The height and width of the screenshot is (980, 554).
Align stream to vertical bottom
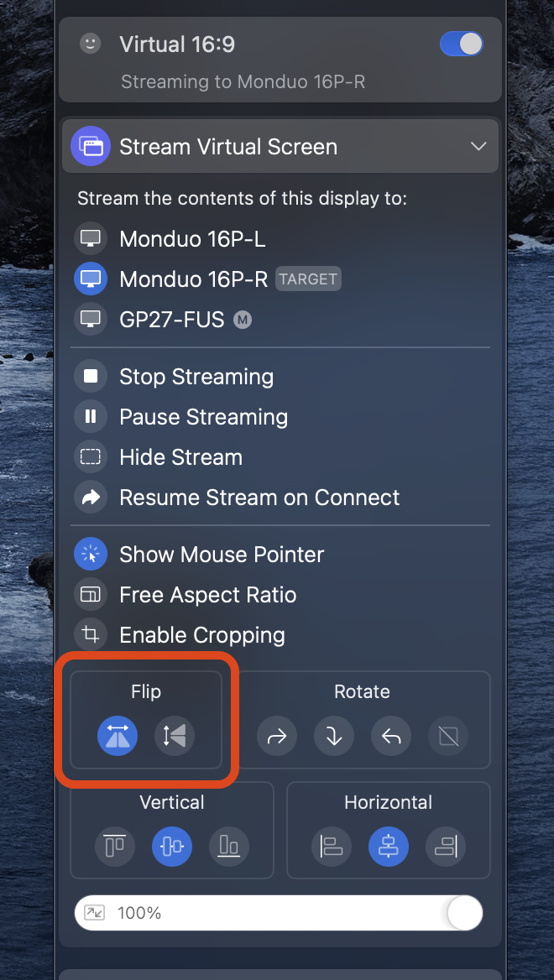tap(229, 847)
